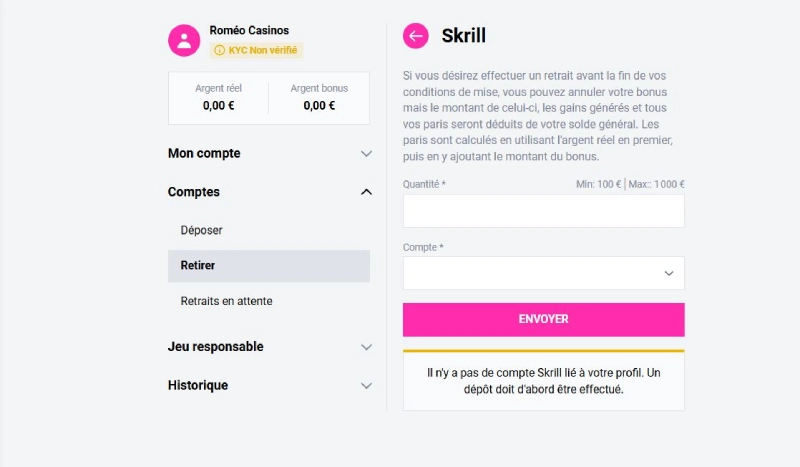The width and height of the screenshot is (800, 467).
Task: Open Retraits en attente
Action: 226,301
